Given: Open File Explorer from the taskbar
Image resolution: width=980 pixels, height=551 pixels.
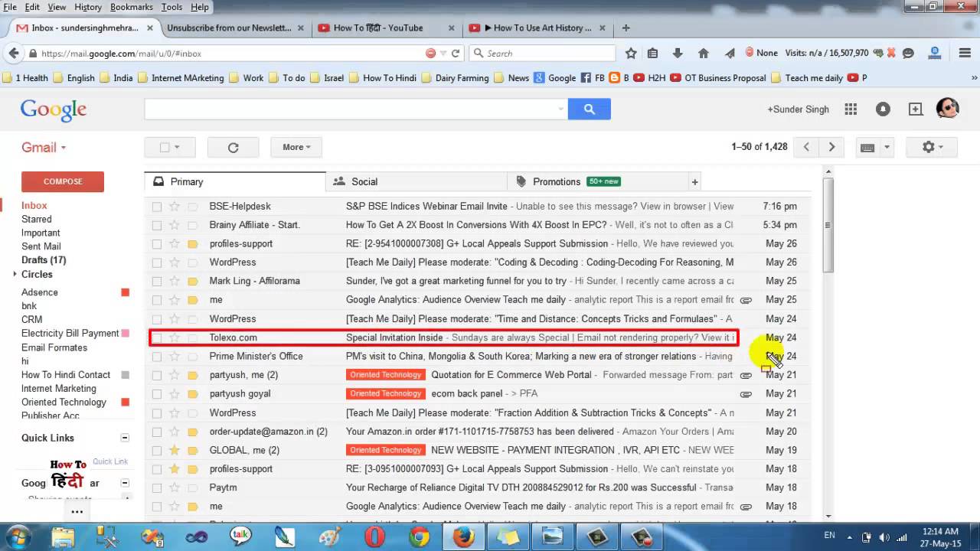Looking at the screenshot, I should [x=63, y=537].
